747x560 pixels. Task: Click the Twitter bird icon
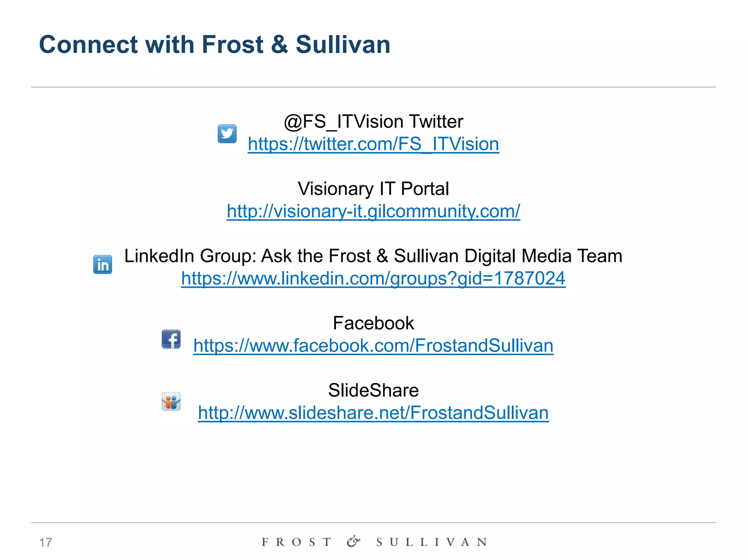coord(227,133)
